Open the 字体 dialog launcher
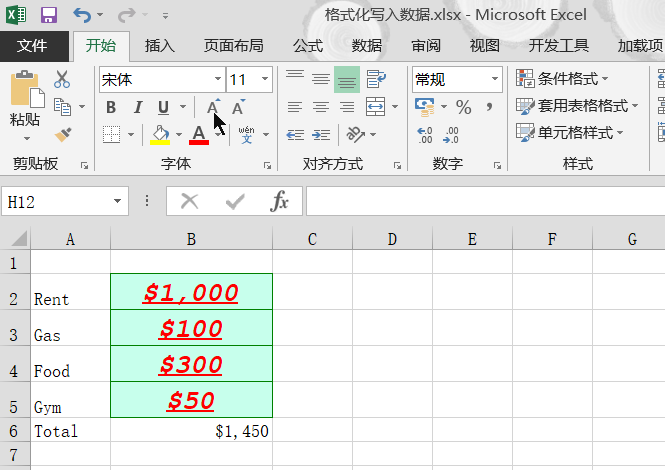 click(267, 165)
